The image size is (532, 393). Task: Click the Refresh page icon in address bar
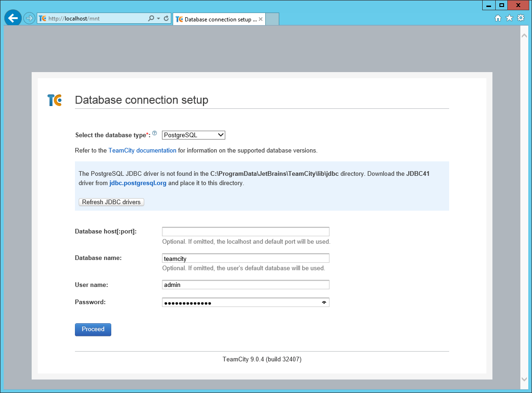(166, 19)
